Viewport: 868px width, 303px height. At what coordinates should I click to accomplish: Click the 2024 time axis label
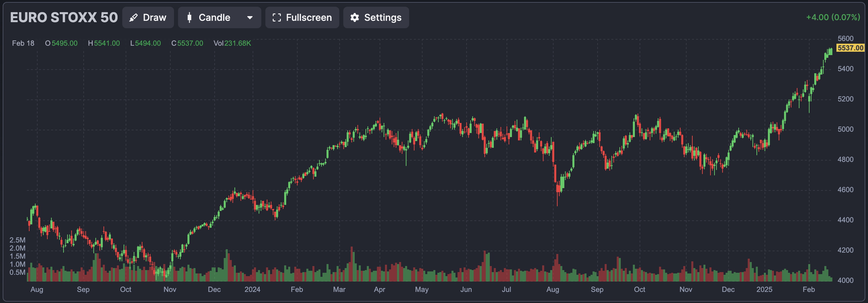252,290
